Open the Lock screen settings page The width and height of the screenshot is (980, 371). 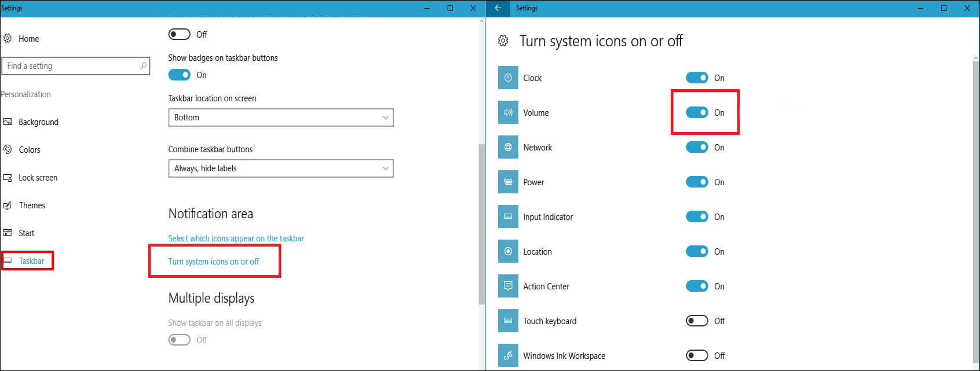(38, 178)
